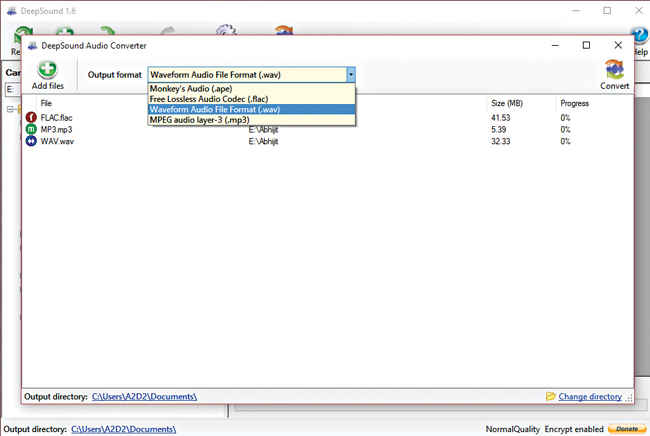Screen dimensions: 650x436
Task: Click the Convert icon in Audio Converter
Action: coord(614,69)
